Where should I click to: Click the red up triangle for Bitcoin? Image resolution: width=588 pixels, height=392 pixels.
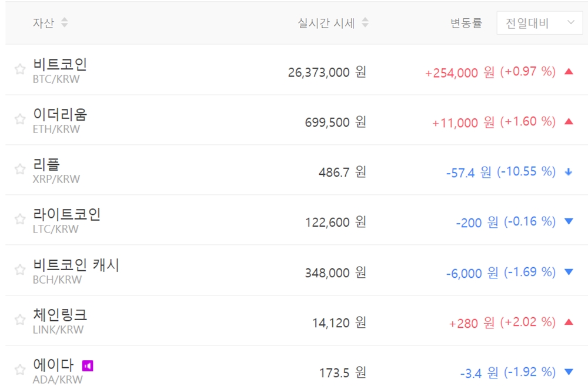pos(568,72)
